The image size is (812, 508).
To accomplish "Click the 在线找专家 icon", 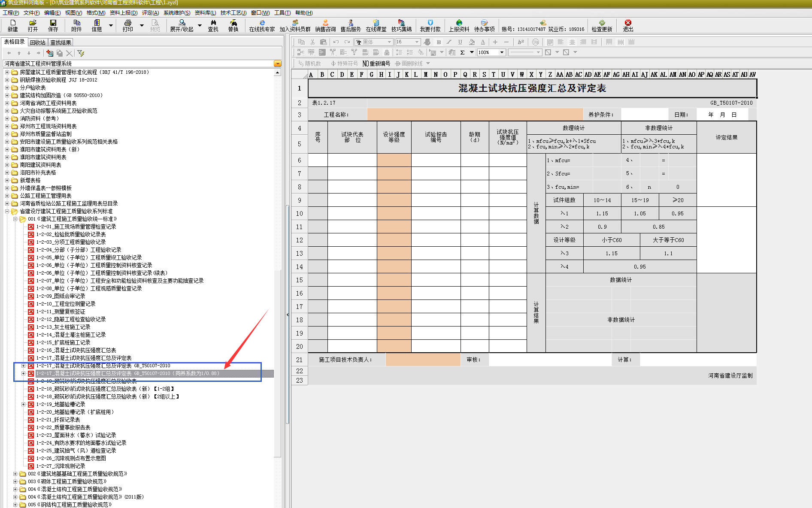I will pyautogui.click(x=262, y=26).
